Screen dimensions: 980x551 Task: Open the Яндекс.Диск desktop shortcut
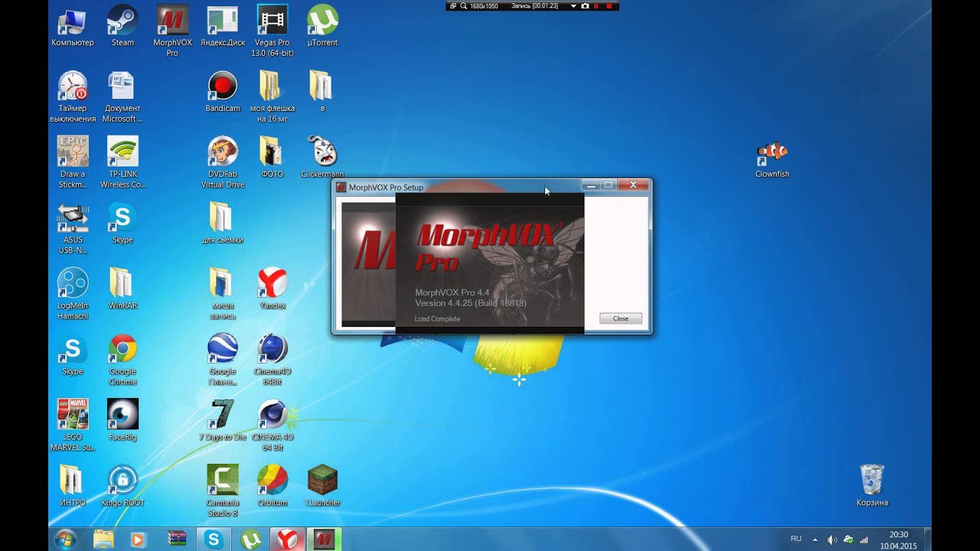223,26
